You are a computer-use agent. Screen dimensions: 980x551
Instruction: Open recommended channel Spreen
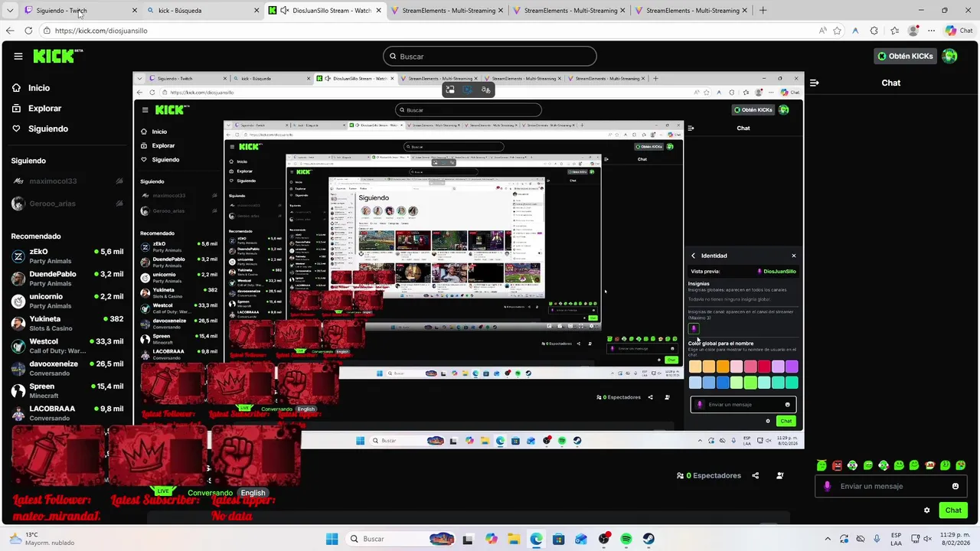[67, 390]
